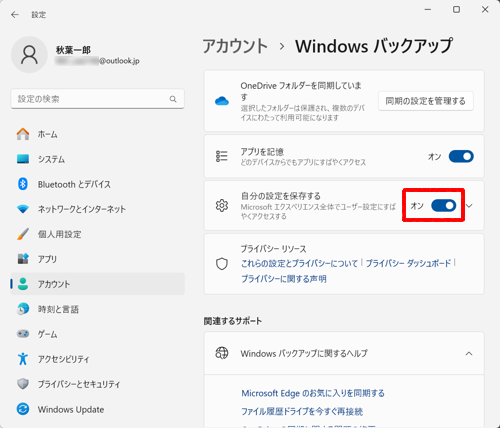The image size is (500, 428).
Task: Click the ゲーム controller icon
Action: coord(23,334)
